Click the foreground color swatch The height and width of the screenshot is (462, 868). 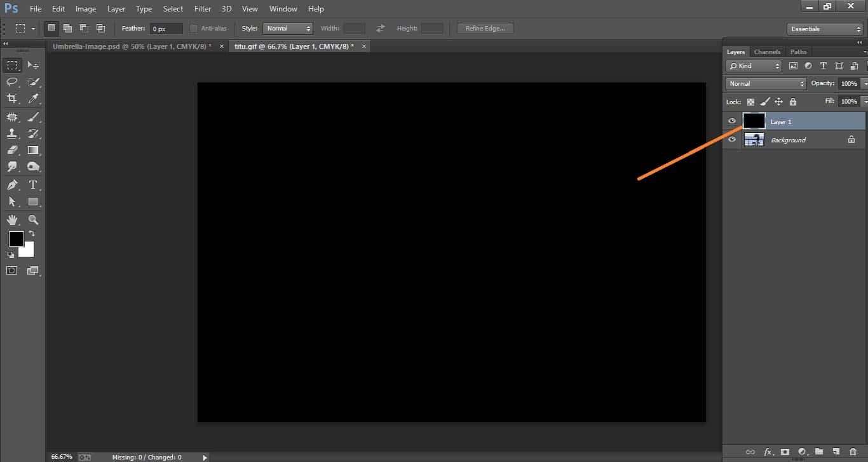[16, 240]
